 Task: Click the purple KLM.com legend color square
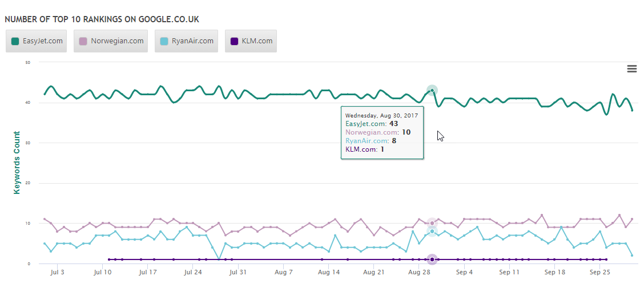[235, 41]
